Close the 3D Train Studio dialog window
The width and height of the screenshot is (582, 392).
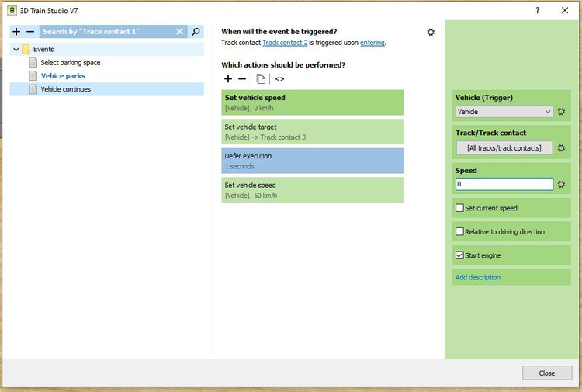click(x=565, y=10)
